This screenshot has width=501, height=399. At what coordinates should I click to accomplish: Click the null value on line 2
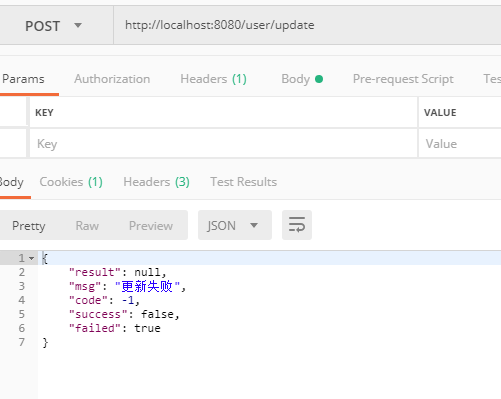pyautogui.click(x=147, y=272)
